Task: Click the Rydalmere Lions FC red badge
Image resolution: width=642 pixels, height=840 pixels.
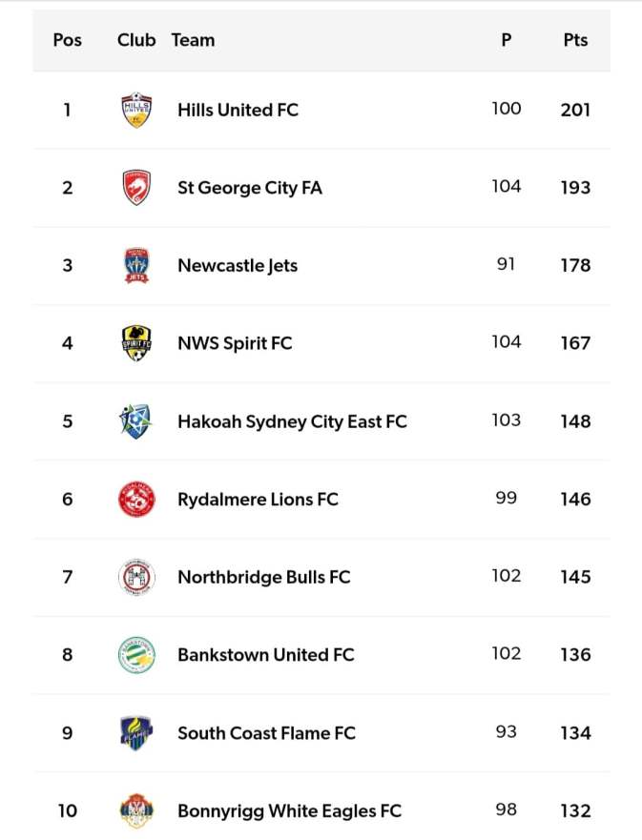Action: [136, 499]
